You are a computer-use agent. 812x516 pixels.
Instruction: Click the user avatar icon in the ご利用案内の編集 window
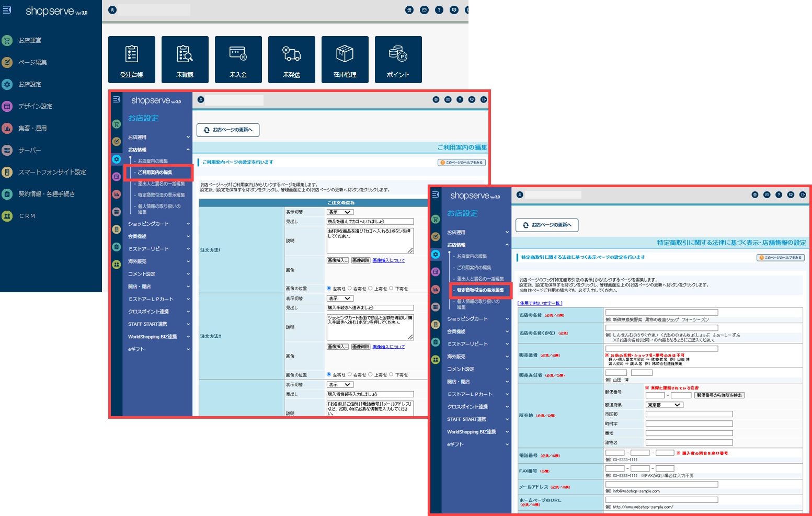click(x=201, y=99)
